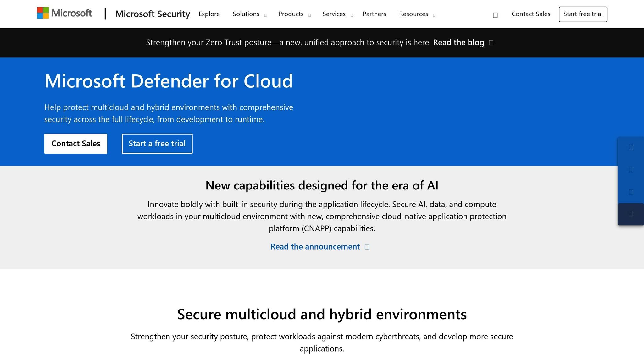644x362 pixels.
Task: Expand the Resources dropdown menu
Action: (x=417, y=14)
